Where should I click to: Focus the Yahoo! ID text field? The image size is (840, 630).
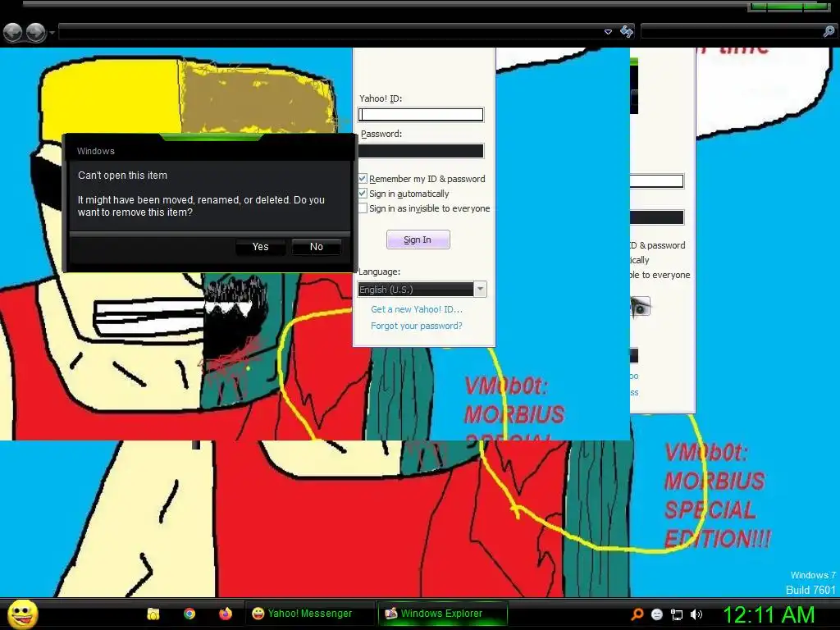pyautogui.click(x=421, y=115)
